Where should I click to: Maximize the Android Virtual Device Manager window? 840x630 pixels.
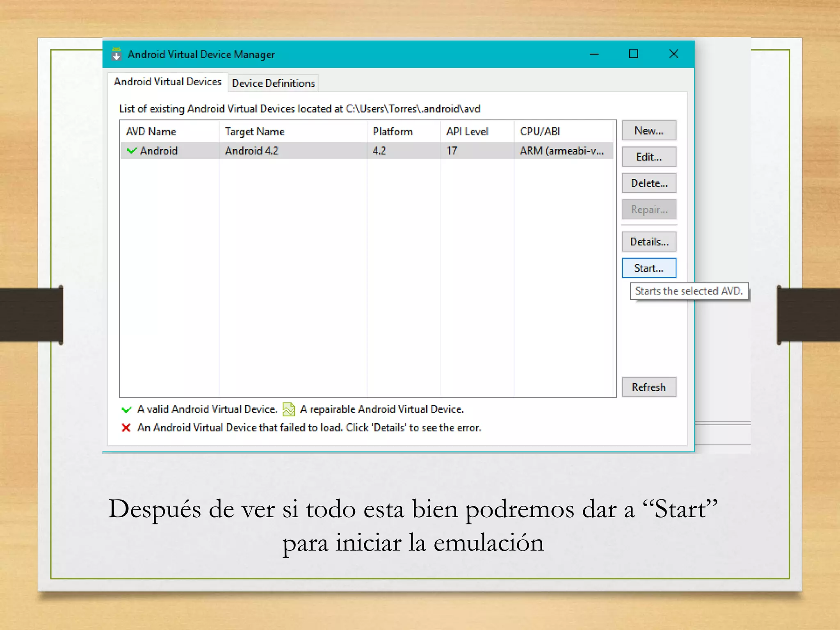click(x=633, y=54)
